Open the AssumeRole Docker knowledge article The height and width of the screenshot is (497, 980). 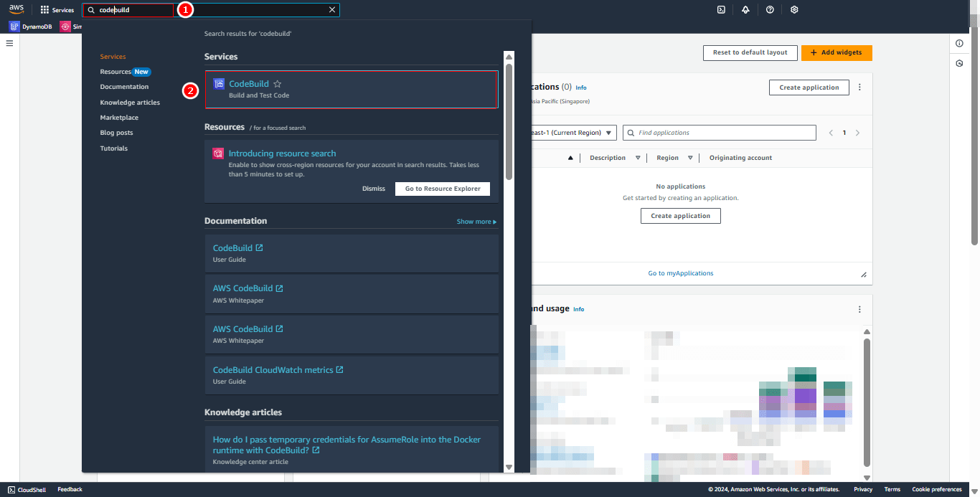pos(347,445)
